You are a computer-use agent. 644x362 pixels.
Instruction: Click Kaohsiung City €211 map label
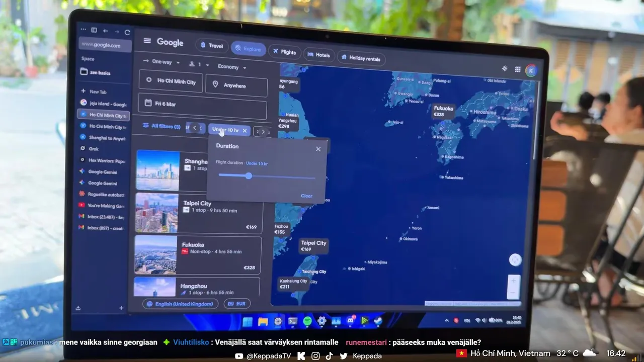(293, 284)
